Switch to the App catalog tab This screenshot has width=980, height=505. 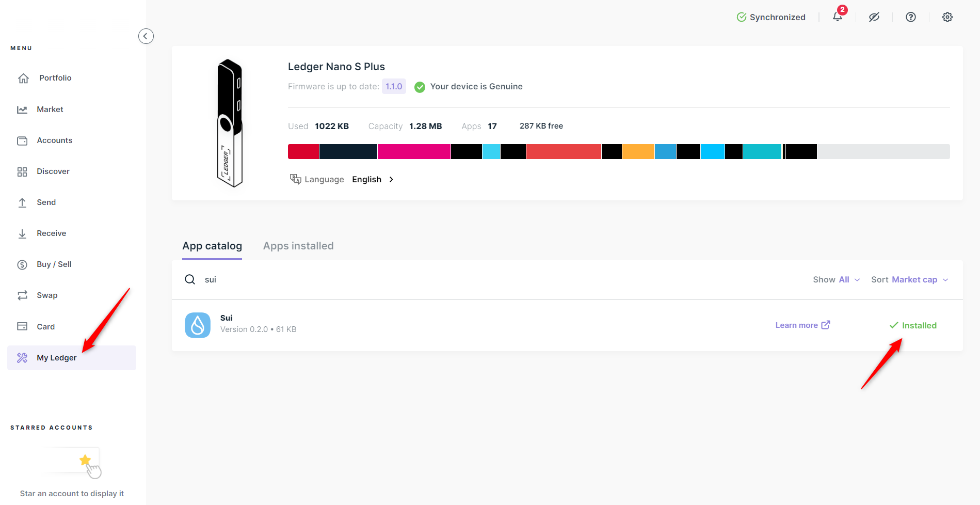(212, 246)
